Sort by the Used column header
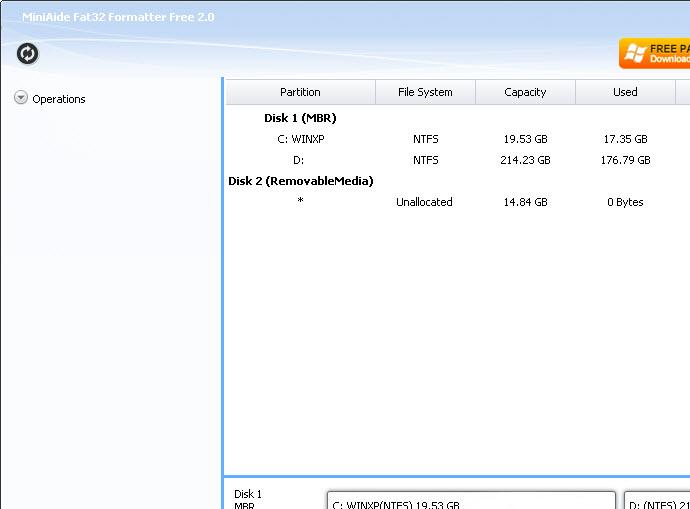 [x=625, y=92]
